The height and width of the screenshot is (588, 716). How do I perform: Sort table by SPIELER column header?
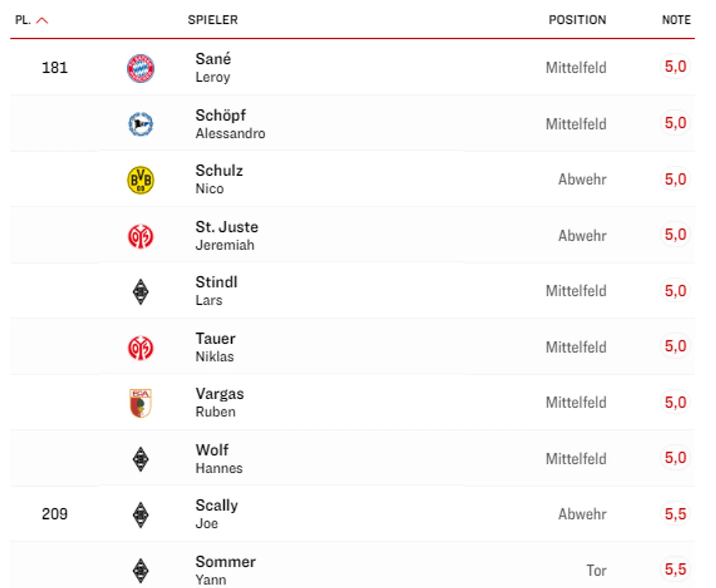coord(213,20)
